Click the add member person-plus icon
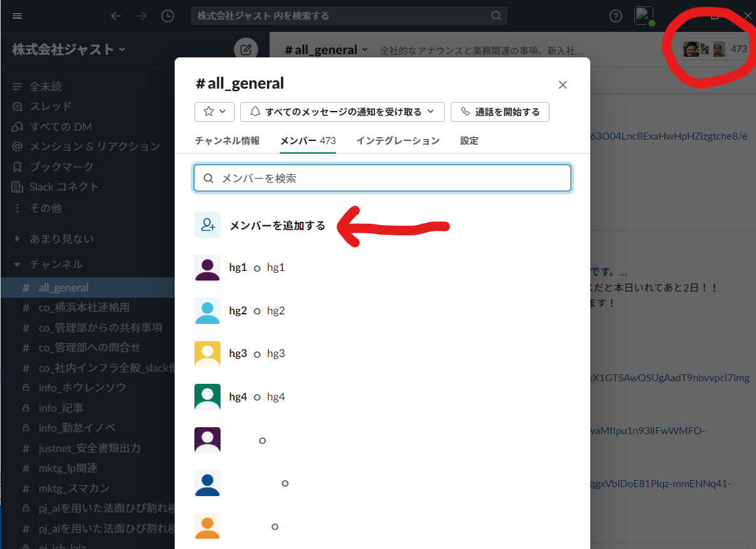Image resolution: width=756 pixels, height=549 pixels. coord(207,225)
